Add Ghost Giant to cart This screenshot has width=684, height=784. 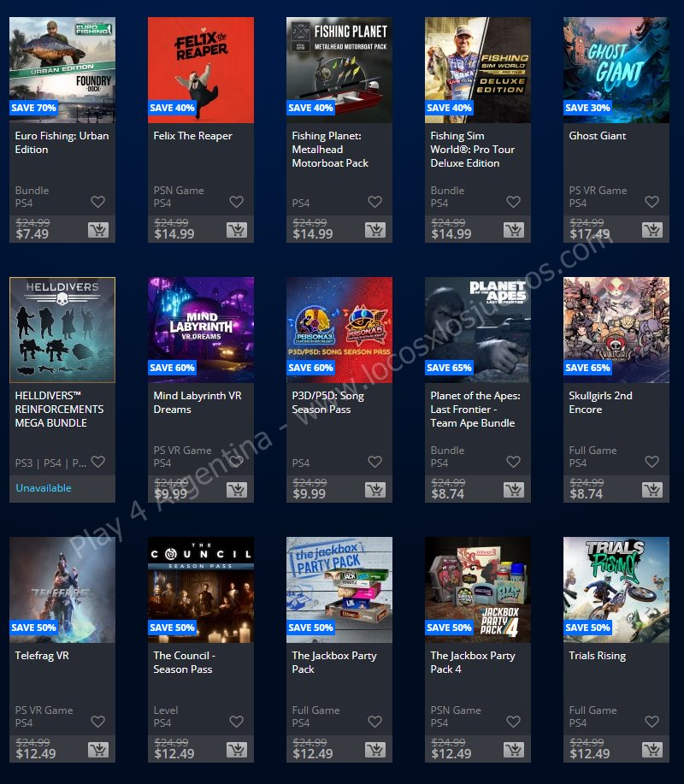tap(652, 230)
